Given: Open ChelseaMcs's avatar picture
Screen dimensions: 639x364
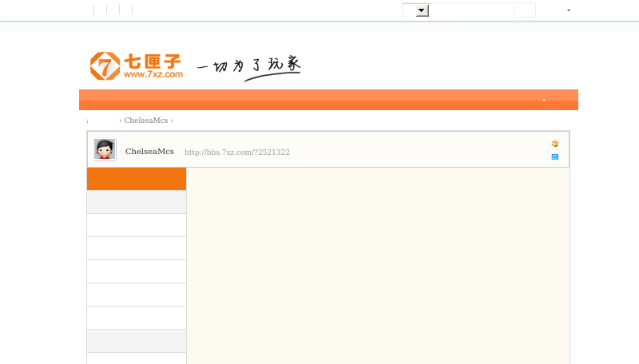Looking at the screenshot, I should (x=105, y=149).
